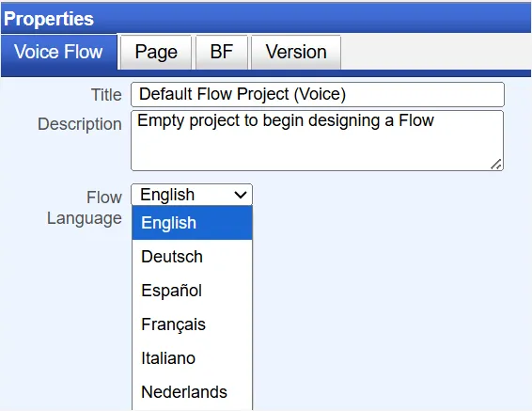532x411 pixels.
Task: Choose Español from the language list
Action: tap(192, 291)
